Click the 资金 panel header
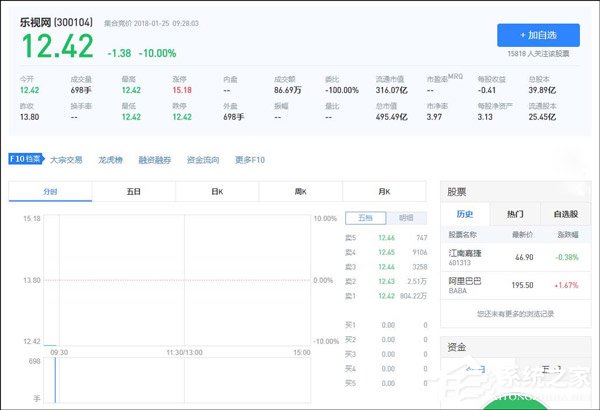600x410 pixels. point(516,347)
